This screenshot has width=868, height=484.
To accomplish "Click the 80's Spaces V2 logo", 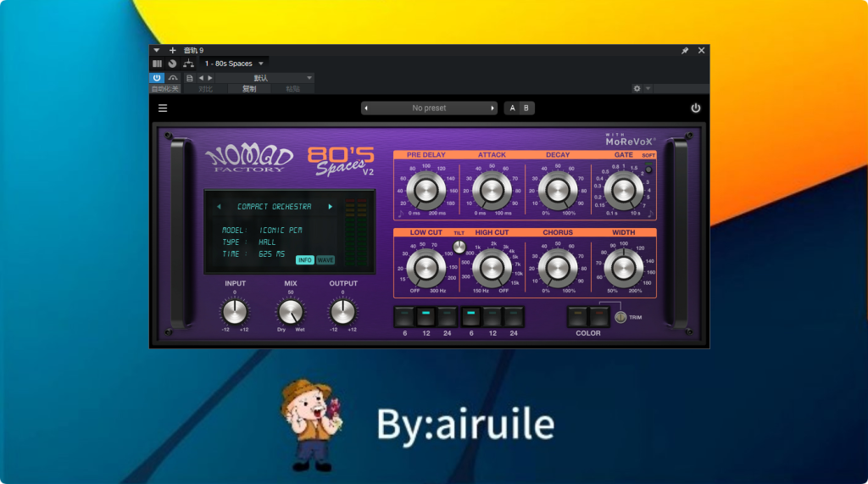I will pyautogui.click(x=341, y=160).
